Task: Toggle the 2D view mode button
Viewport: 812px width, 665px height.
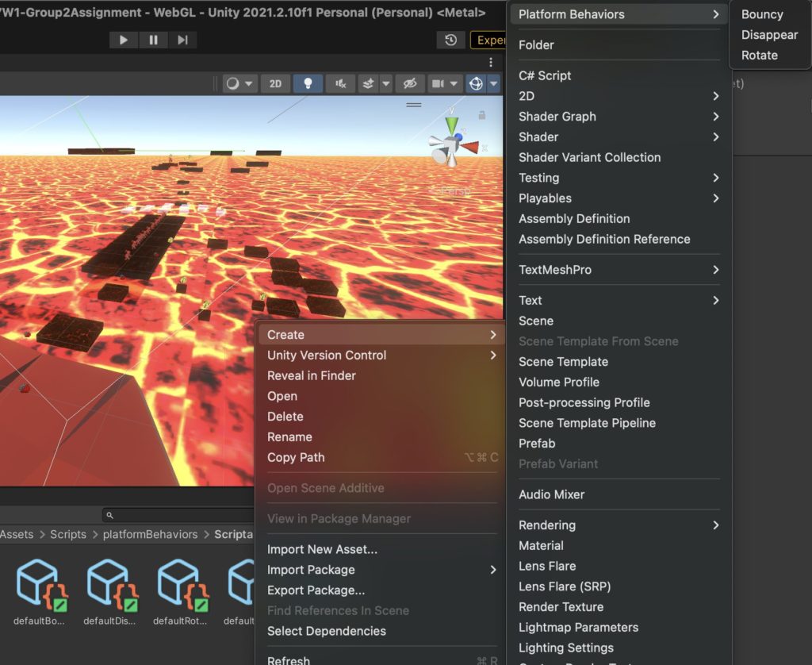Action: click(275, 83)
